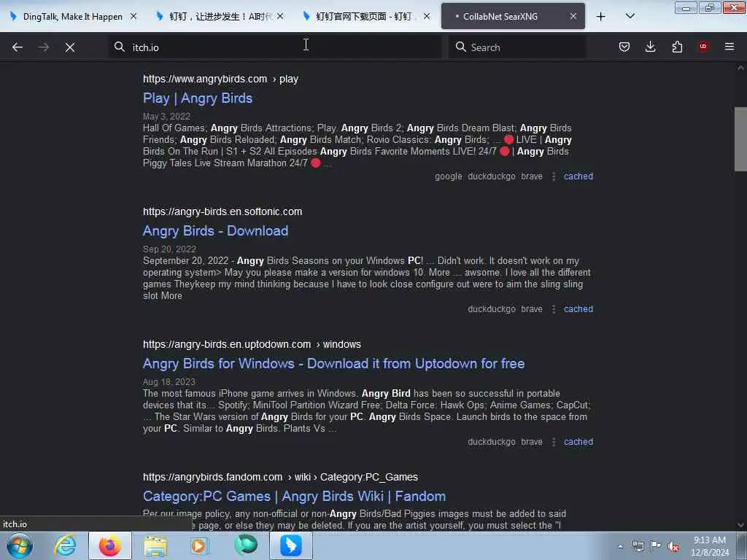Click https://angrybirds.fandom.com URL text

(x=212, y=477)
